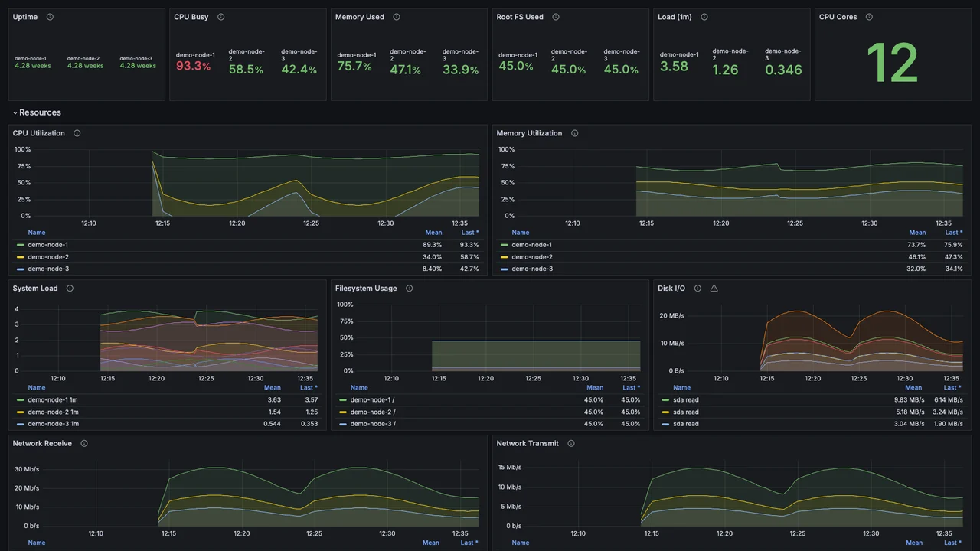Toggle demo-node-2 series in Memory Utilization legend
Viewport: 980px width, 551px height.
click(x=532, y=257)
